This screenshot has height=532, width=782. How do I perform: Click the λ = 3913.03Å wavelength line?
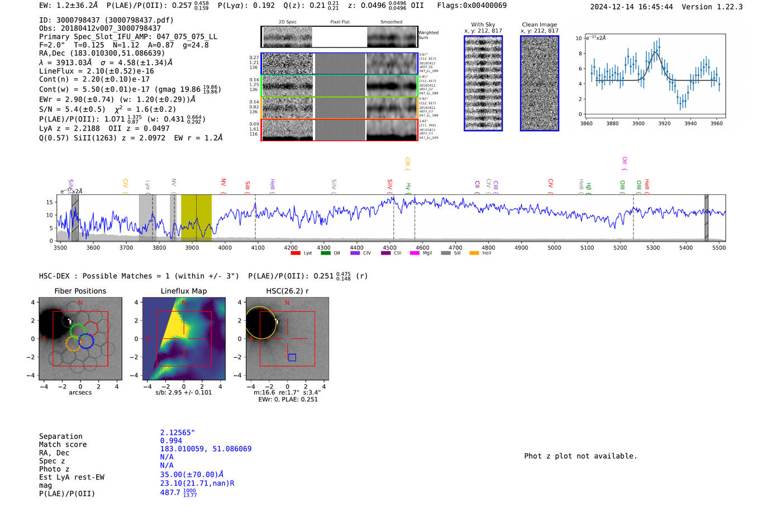106,63
